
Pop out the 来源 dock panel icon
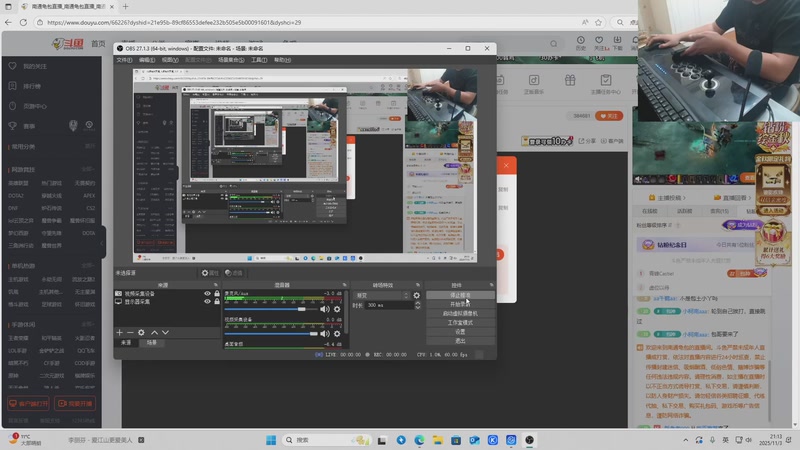coord(216,285)
